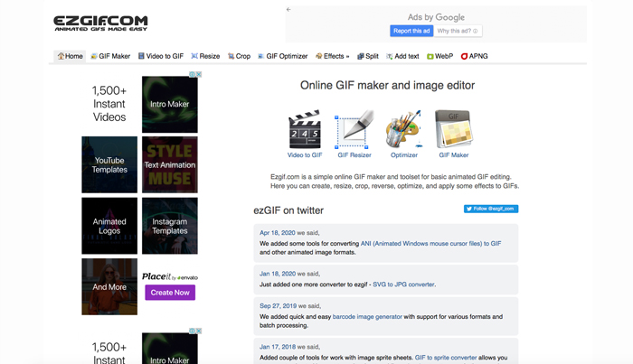Click the Ads by Google label
The height and width of the screenshot is (364, 633).
pyautogui.click(x=436, y=17)
